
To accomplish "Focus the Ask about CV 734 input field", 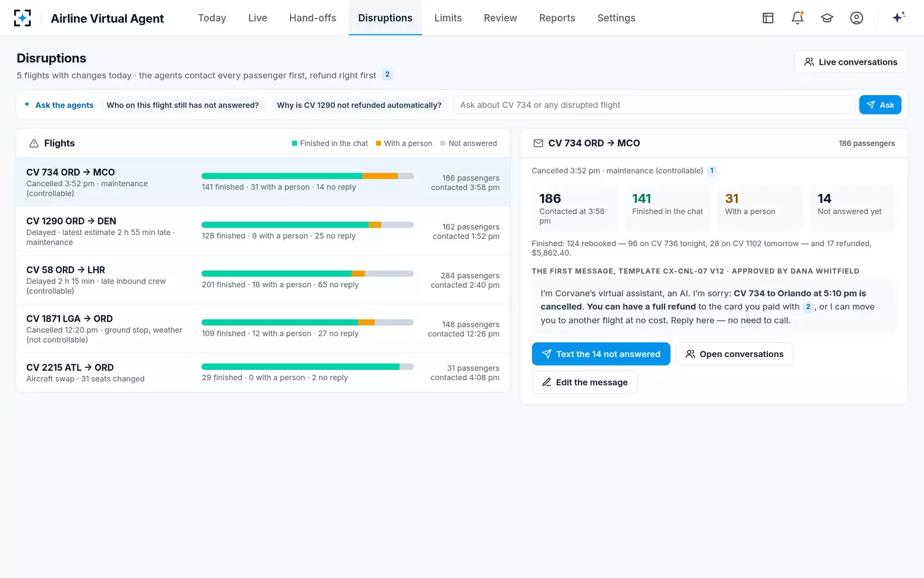I will point(654,105).
